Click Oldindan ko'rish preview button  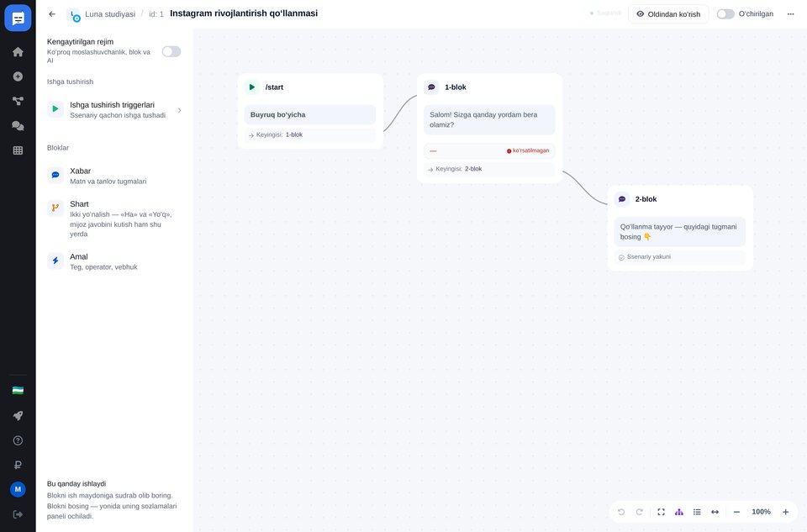(x=668, y=14)
